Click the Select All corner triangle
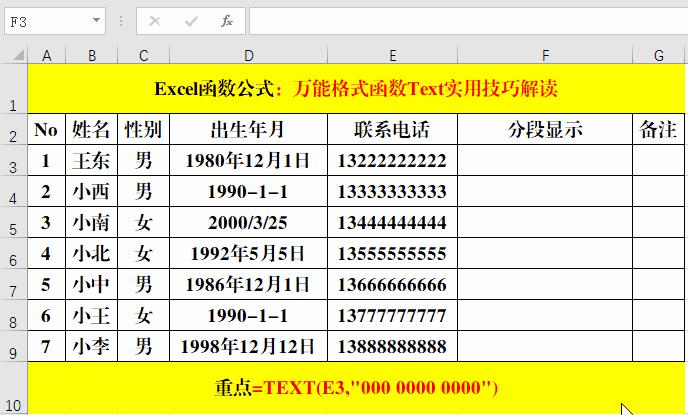 tap(18, 55)
